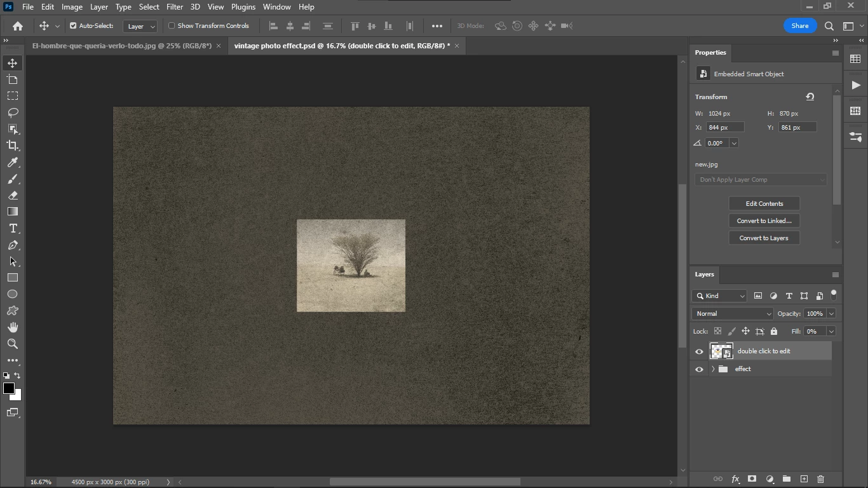Image resolution: width=868 pixels, height=488 pixels.
Task: Enable Show Transform Controls checkbox
Action: pos(172,26)
